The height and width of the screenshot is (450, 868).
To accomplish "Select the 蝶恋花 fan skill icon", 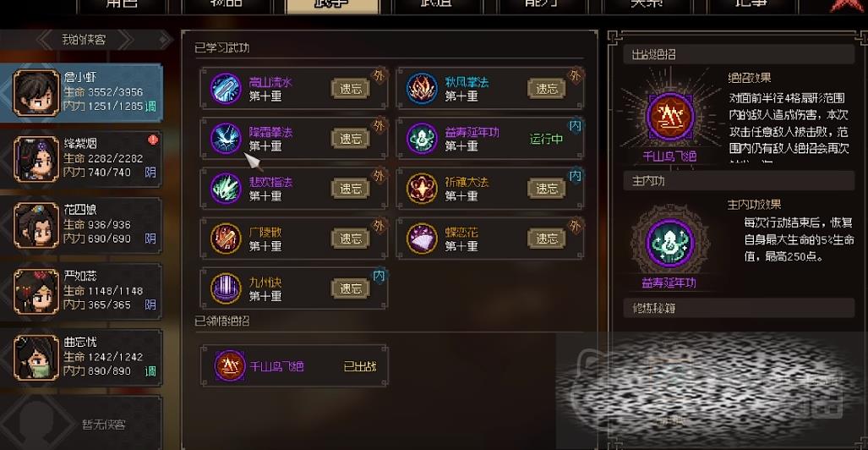I will click(x=422, y=239).
